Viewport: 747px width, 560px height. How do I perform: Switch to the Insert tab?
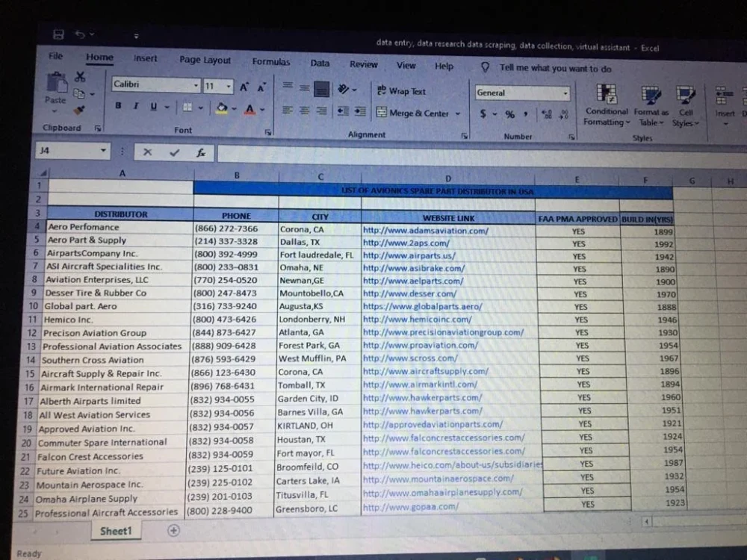(x=146, y=58)
